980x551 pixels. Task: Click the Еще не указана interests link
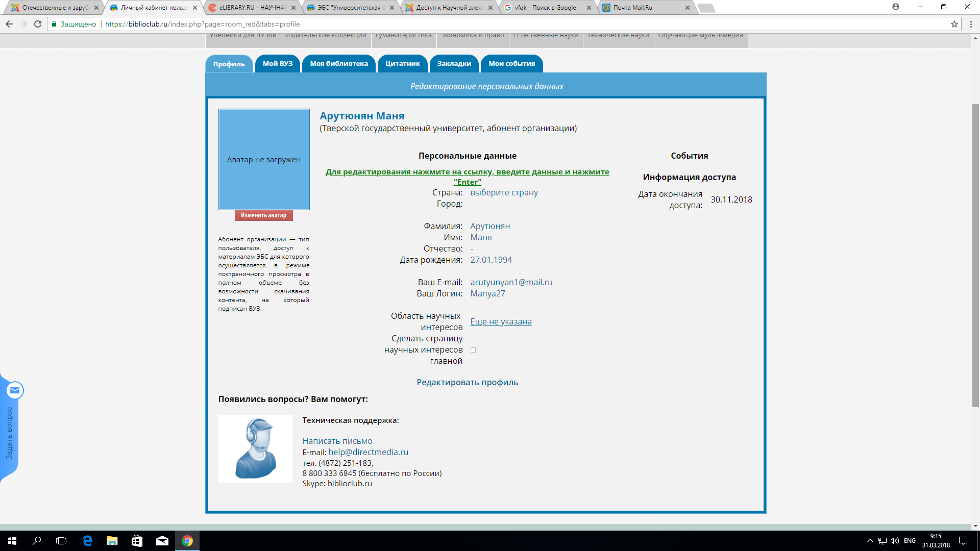501,321
